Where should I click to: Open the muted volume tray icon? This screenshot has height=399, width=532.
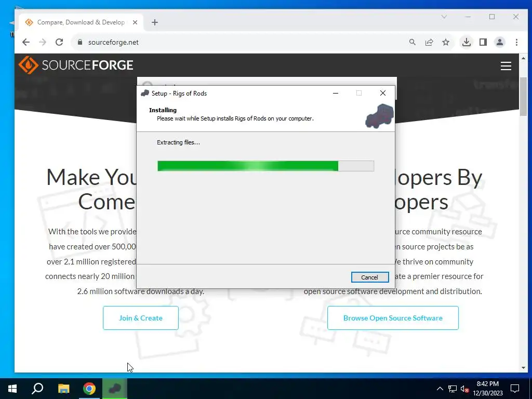(464, 389)
